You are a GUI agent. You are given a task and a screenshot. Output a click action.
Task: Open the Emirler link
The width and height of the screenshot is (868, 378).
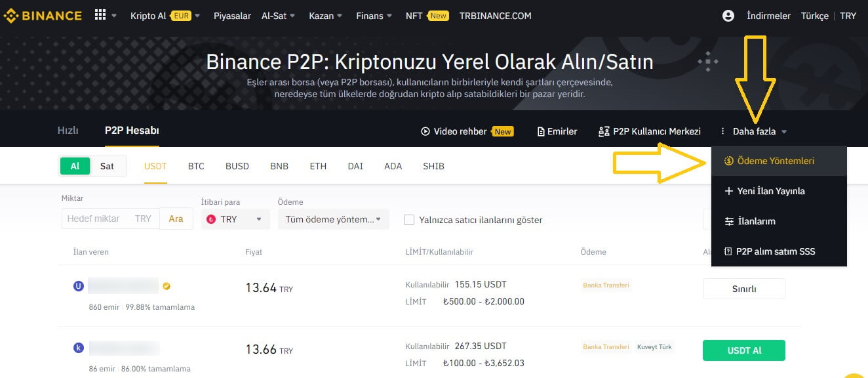[x=557, y=131]
